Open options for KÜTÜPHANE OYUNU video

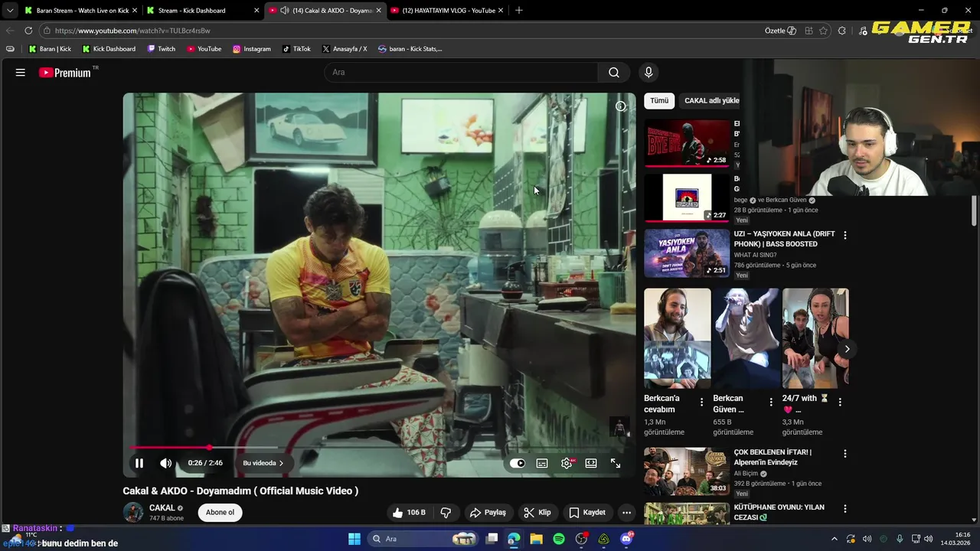coord(845,509)
